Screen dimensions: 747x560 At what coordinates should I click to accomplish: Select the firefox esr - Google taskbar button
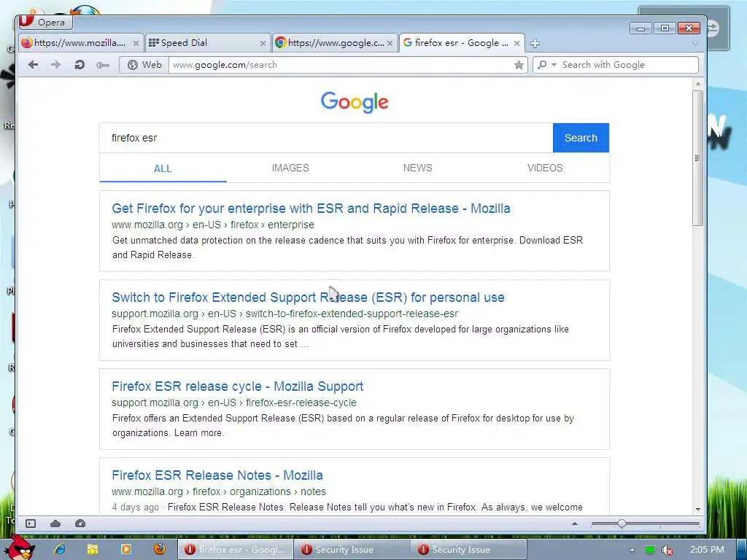point(235,550)
